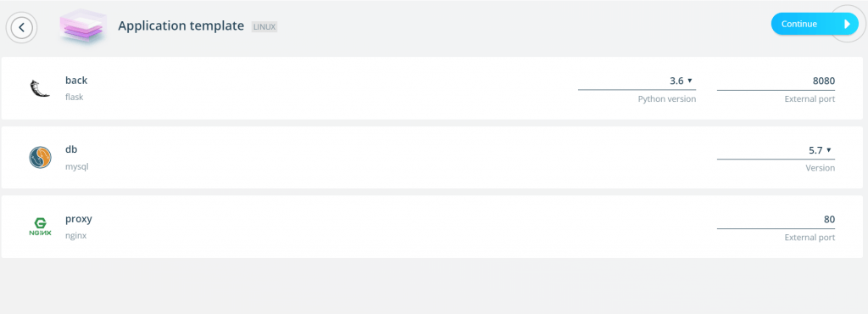Click the nginx label under proxy
This screenshot has width=868, height=314.
coord(75,236)
